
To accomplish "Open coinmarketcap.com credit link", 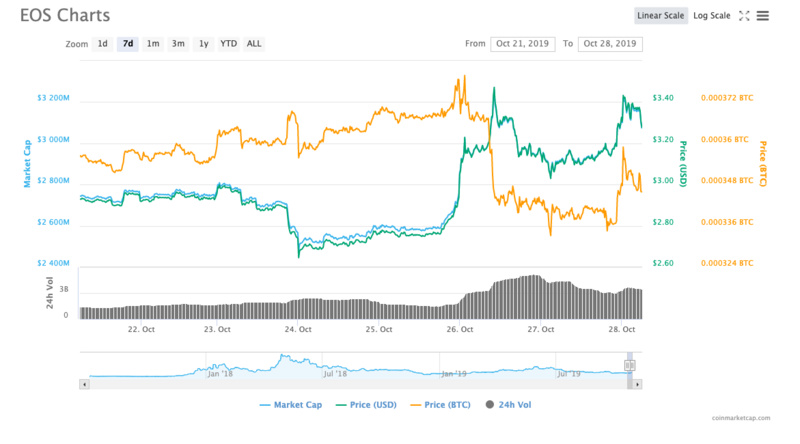I will point(741,418).
